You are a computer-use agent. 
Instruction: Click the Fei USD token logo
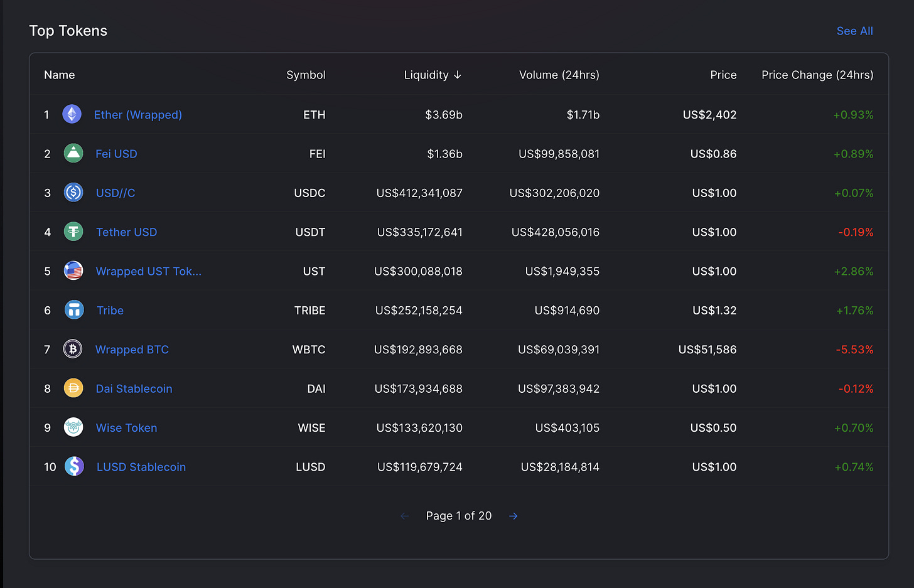[73, 153]
